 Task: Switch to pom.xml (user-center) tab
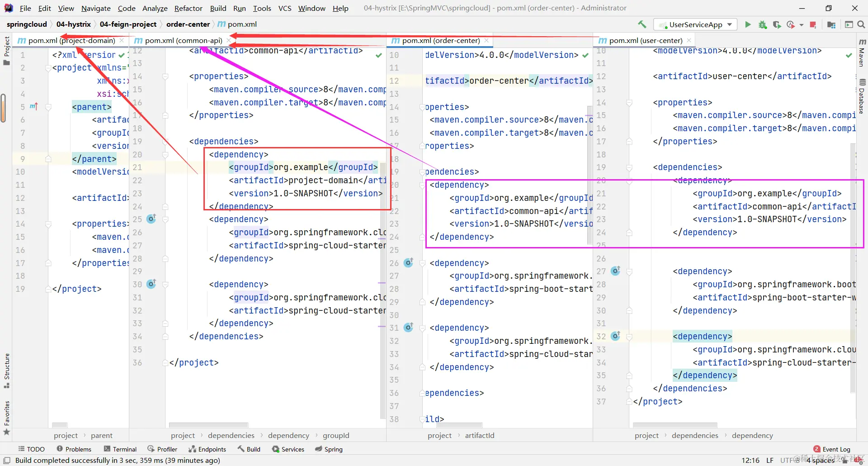point(646,40)
